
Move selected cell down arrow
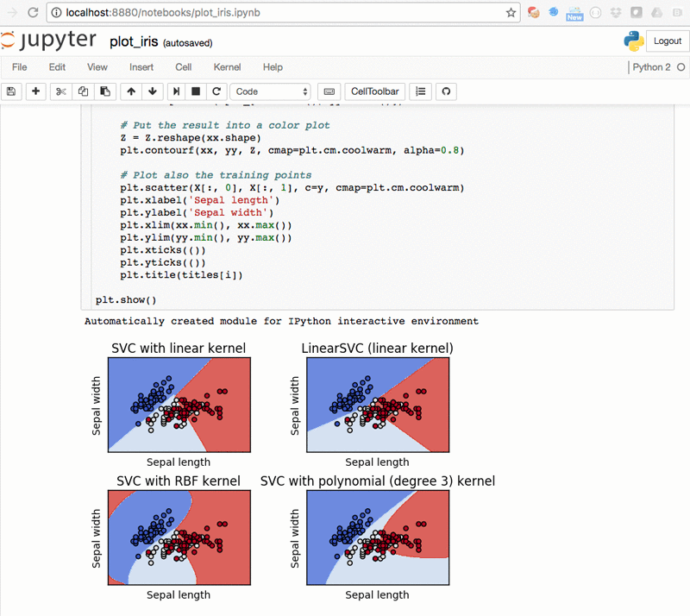click(x=153, y=91)
